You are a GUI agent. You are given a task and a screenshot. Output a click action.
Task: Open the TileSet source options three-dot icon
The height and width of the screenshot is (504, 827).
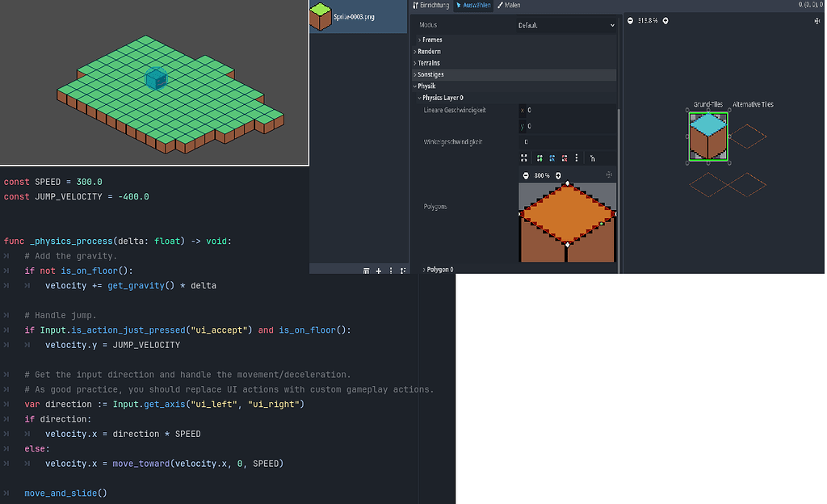(391, 271)
